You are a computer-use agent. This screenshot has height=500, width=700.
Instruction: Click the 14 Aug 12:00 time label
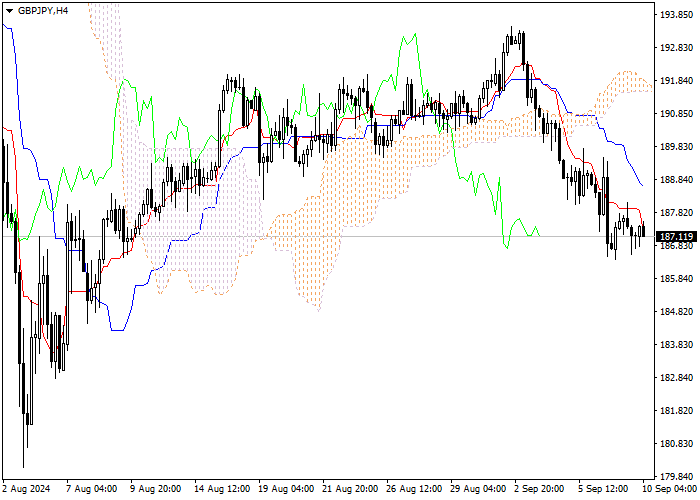pyautogui.click(x=222, y=489)
